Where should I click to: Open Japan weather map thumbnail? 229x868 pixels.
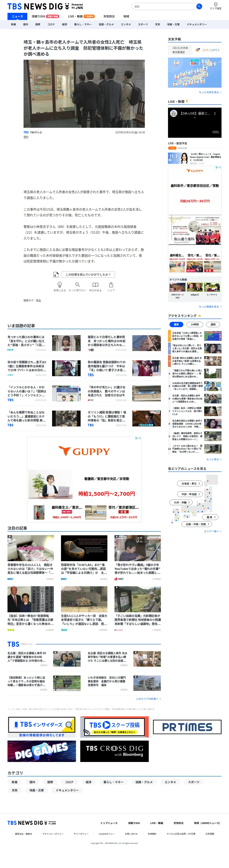pyautogui.click(x=195, y=73)
